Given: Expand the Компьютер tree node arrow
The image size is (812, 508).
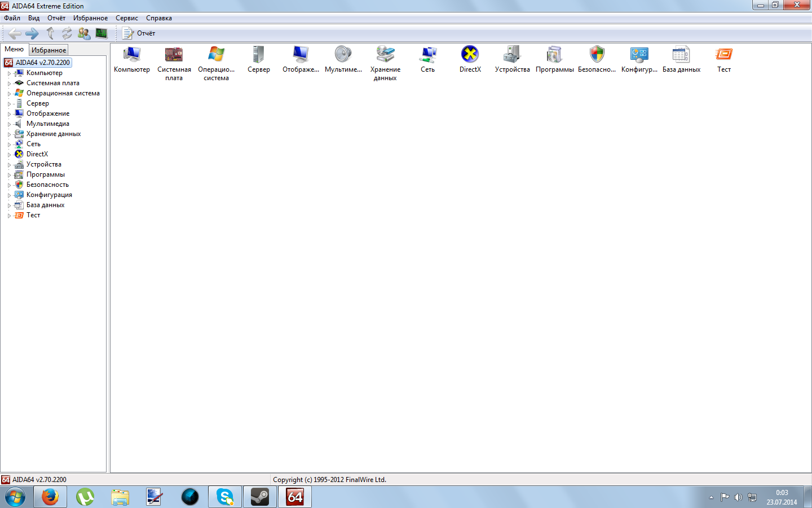Looking at the screenshot, I should pos(9,73).
